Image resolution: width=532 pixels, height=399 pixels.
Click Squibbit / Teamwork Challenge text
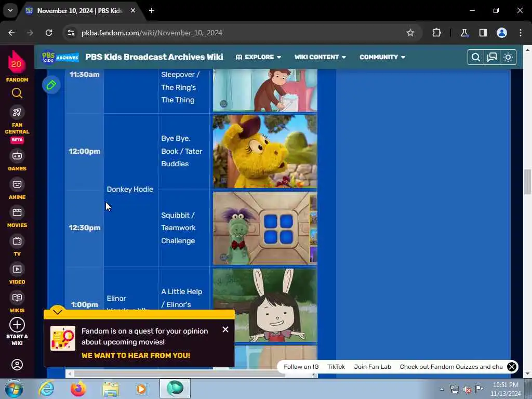point(178,228)
